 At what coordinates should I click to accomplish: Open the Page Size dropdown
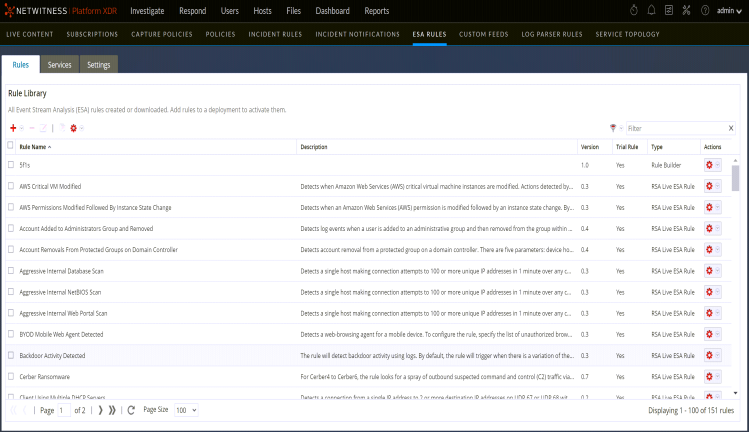tap(187, 410)
